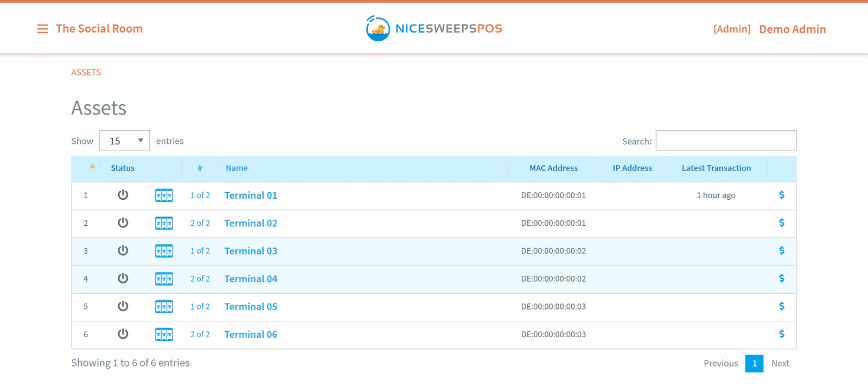
Task: Open the Terminal 04 link
Action: point(251,279)
